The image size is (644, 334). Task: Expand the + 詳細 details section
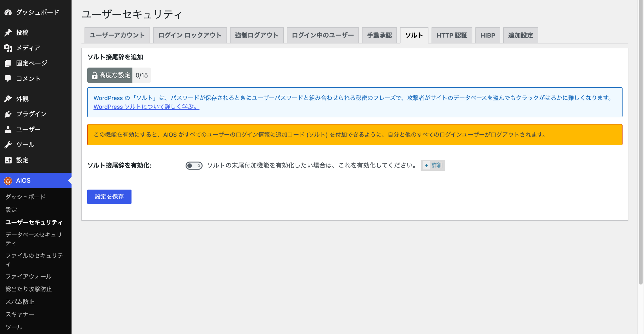pyautogui.click(x=433, y=165)
